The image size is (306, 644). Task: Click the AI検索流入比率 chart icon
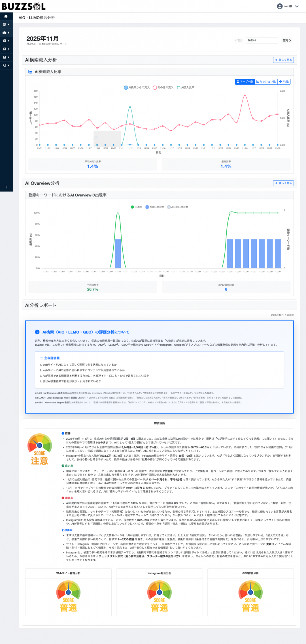(x=30, y=72)
